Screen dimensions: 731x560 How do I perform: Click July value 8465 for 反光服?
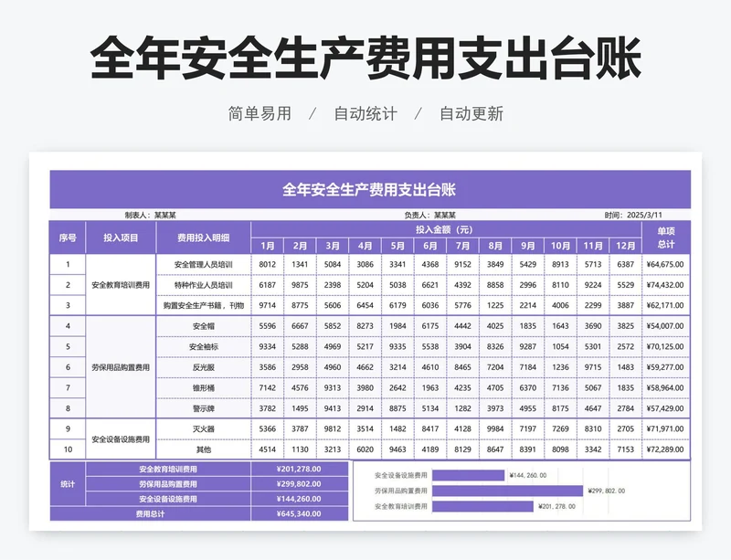pos(462,367)
